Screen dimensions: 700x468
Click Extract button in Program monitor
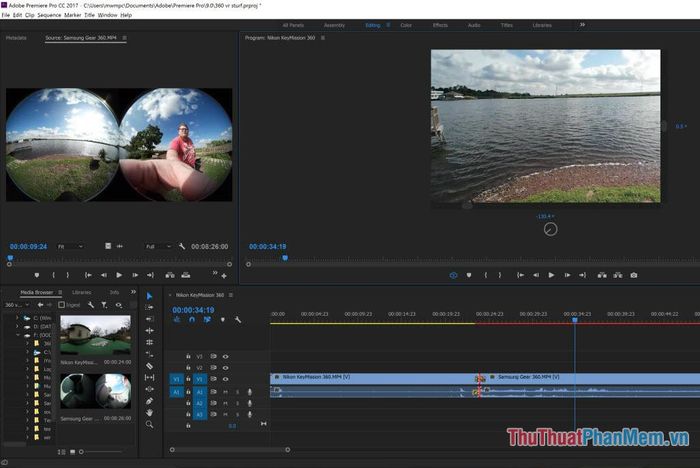(x=617, y=275)
